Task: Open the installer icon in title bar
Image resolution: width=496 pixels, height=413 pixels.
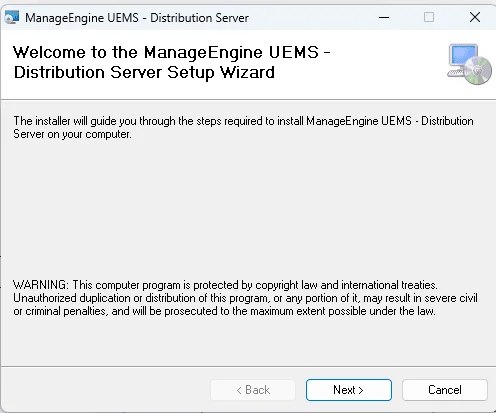Action: [x=12, y=17]
